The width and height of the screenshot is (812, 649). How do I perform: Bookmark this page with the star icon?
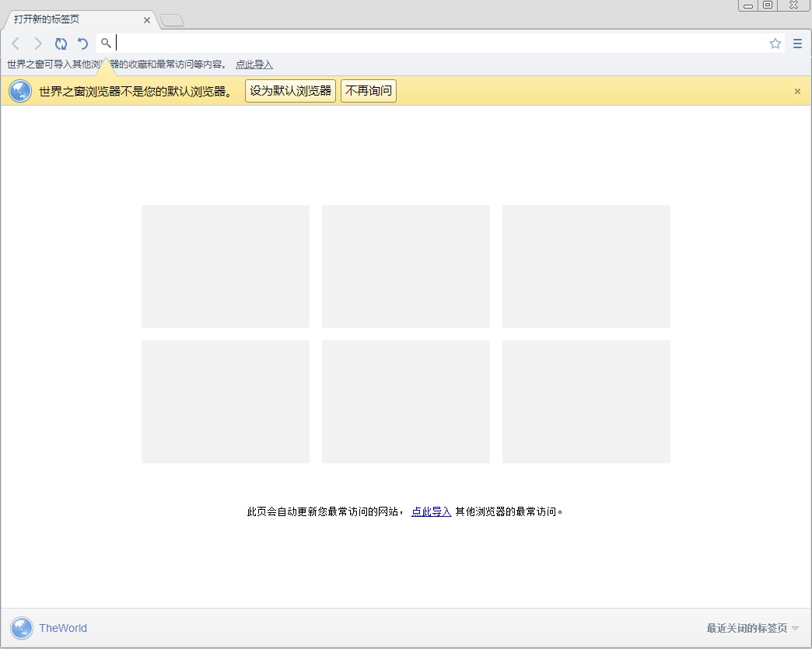(775, 44)
